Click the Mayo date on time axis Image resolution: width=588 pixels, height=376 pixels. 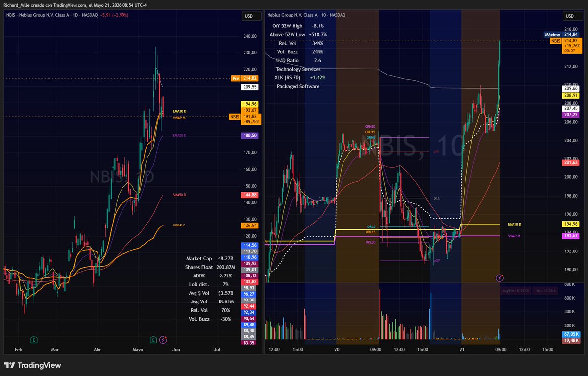click(138, 350)
